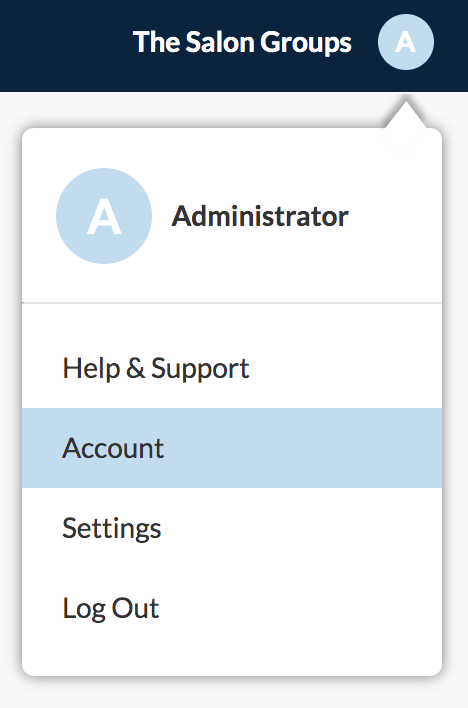This screenshot has width=468, height=708.
Task: Click blank space right of Administrator name
Action: pyautogui.click(x=393, y=216)
